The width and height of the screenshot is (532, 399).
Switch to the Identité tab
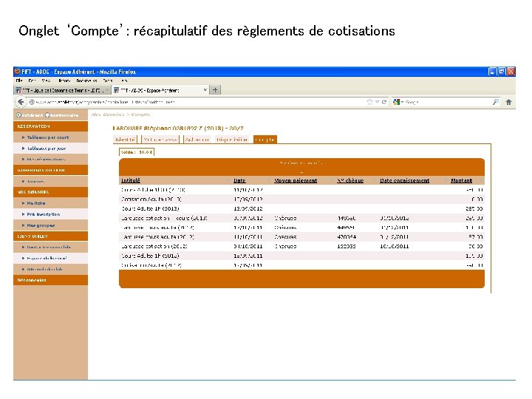click(125, 140)
